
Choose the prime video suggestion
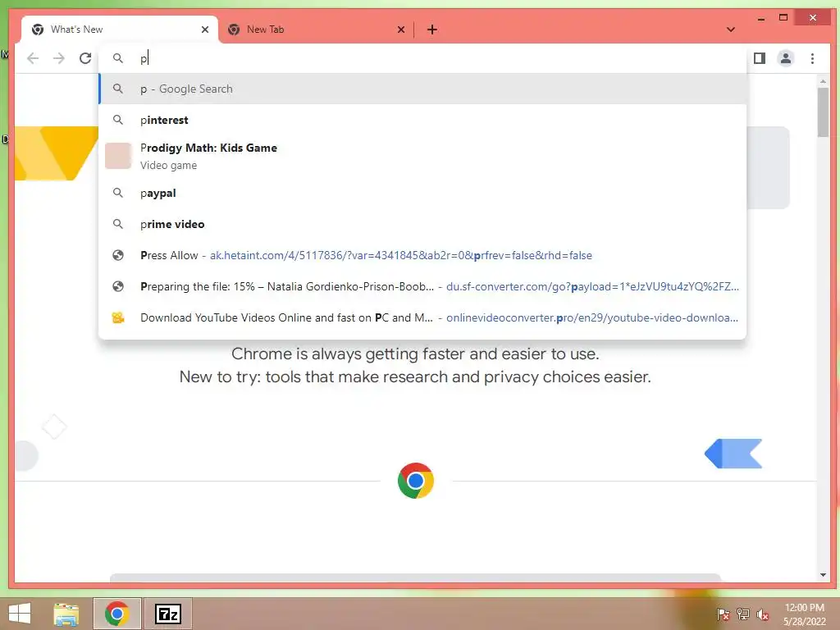pos(422,224)
